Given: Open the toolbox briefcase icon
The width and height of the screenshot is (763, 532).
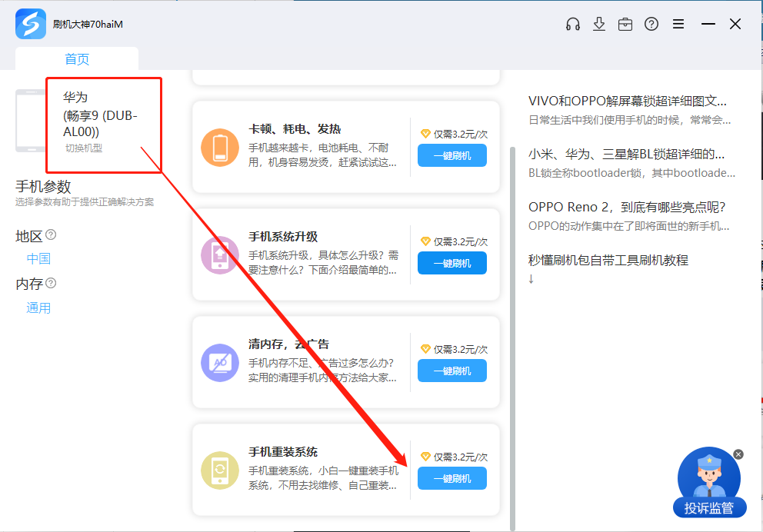Looking at the screenshot, I should point(625,24).
